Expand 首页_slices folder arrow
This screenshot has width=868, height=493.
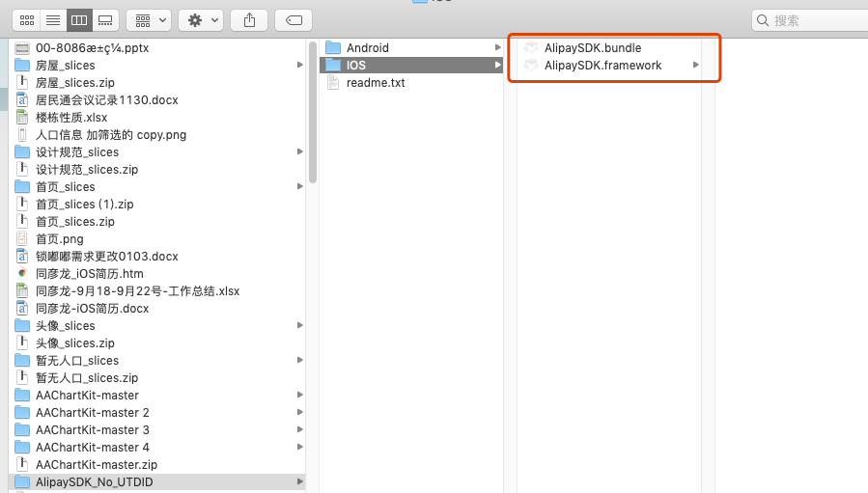pos(299,186)
